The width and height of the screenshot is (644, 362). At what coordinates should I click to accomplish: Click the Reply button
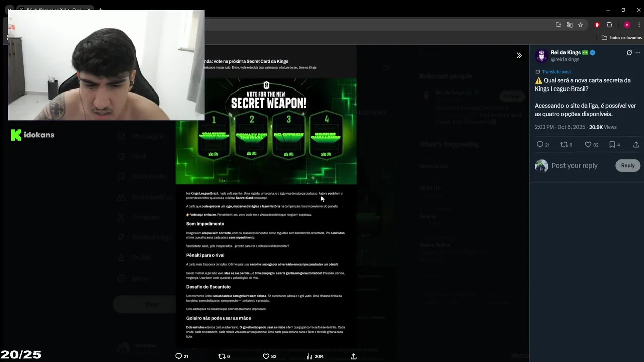coord(627,166)
